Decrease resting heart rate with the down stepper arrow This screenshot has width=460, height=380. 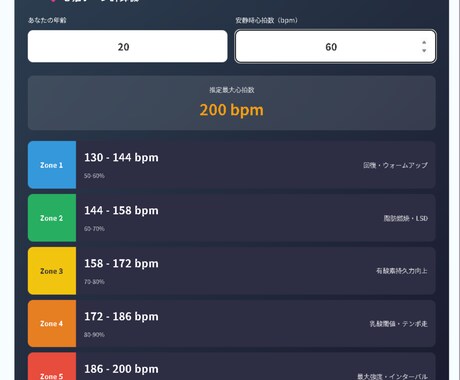click(424, 51)
